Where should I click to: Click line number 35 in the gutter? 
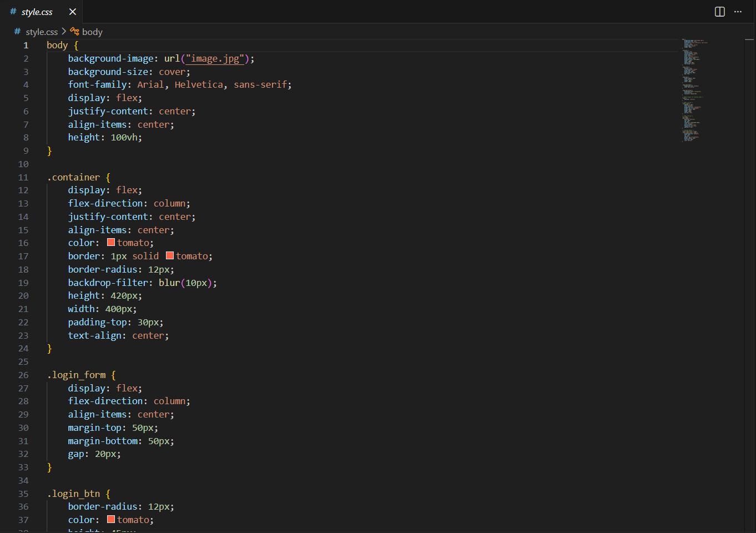click(23, 494)
